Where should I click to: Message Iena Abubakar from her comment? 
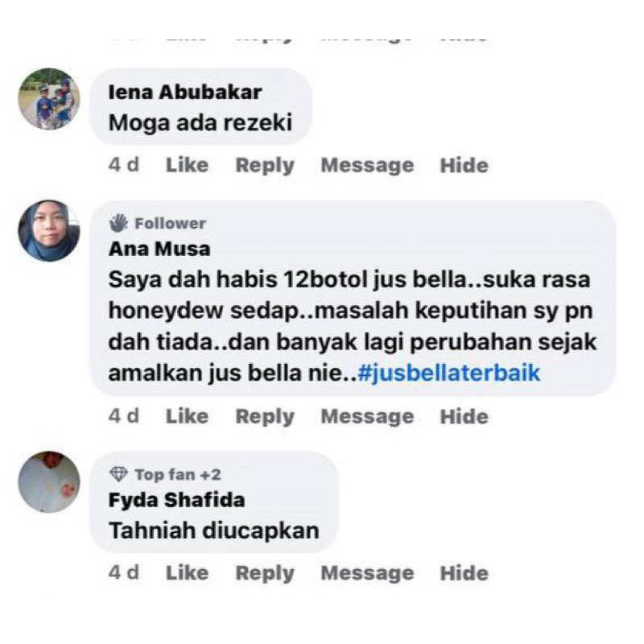point(367,166)
